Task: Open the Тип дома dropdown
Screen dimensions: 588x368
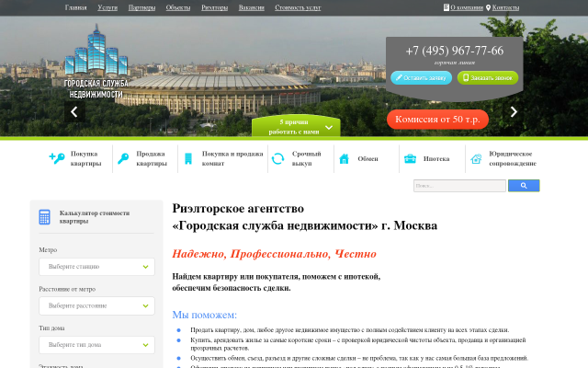Action: point(96,345)
